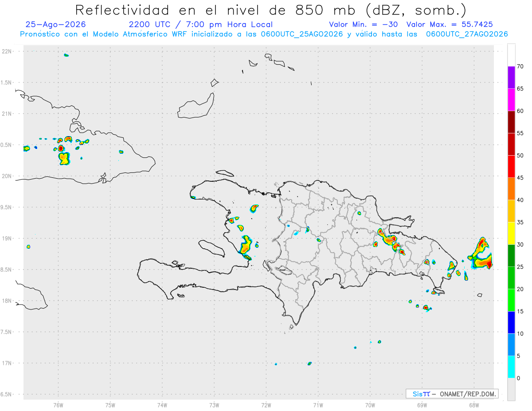Click the colorbar value label '60'
532x411 pixels.
tap(520, 111)
